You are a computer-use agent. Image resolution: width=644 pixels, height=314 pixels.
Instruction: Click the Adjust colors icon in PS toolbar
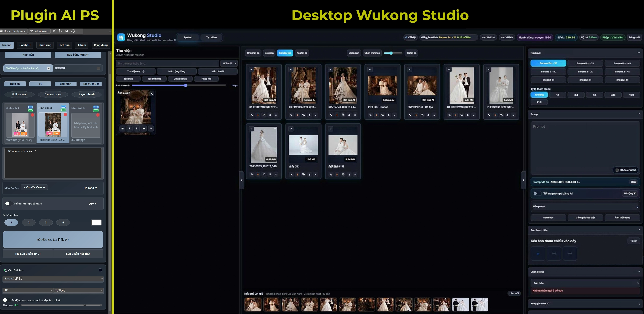pyautogui.click(x=32, y=31)
